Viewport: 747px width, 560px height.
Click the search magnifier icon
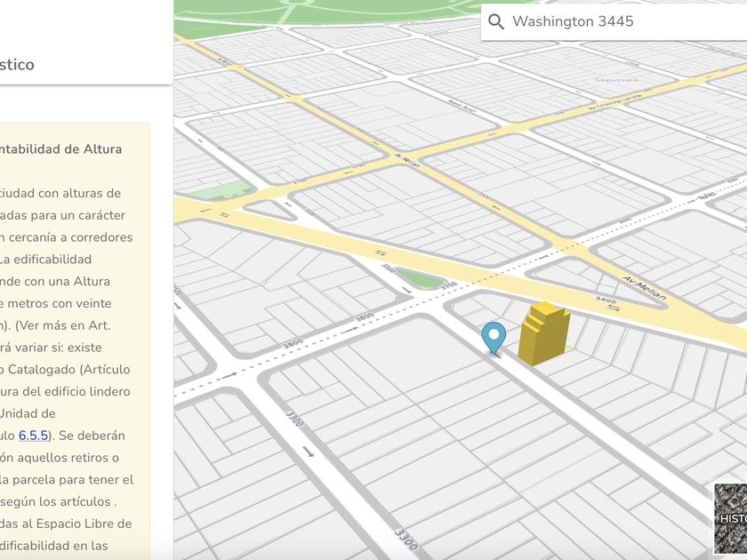tap(496, 22)
